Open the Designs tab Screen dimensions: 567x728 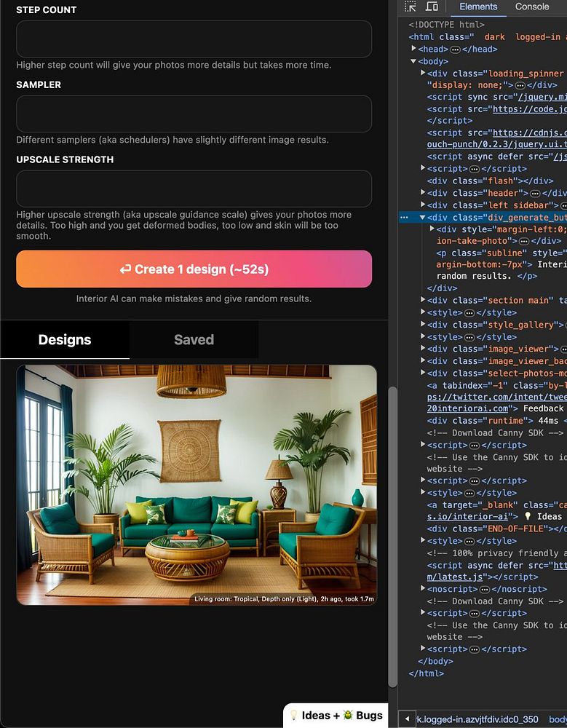click(x=65, y=339)
